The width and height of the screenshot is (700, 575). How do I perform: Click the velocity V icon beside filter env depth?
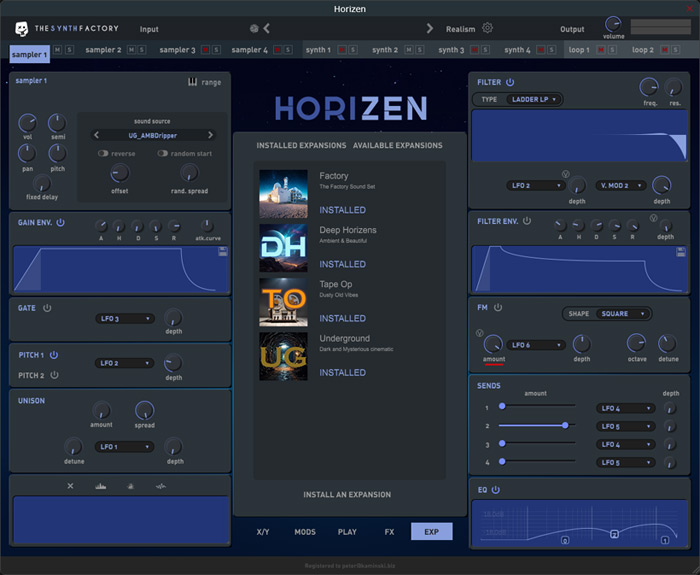(653, 218)
